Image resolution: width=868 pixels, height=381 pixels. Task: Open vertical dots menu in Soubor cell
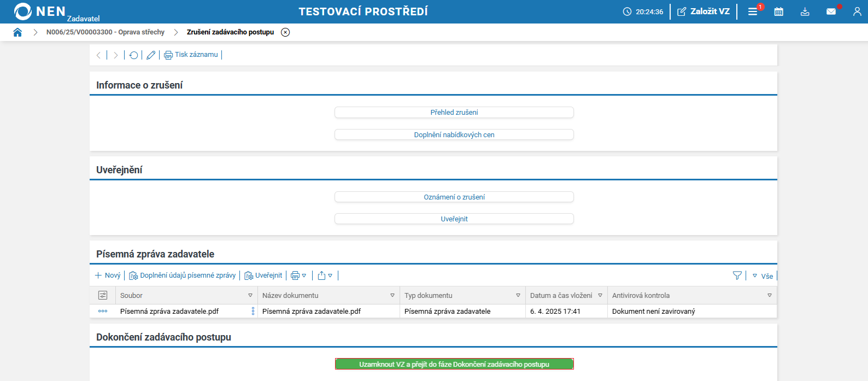point(253,311)
